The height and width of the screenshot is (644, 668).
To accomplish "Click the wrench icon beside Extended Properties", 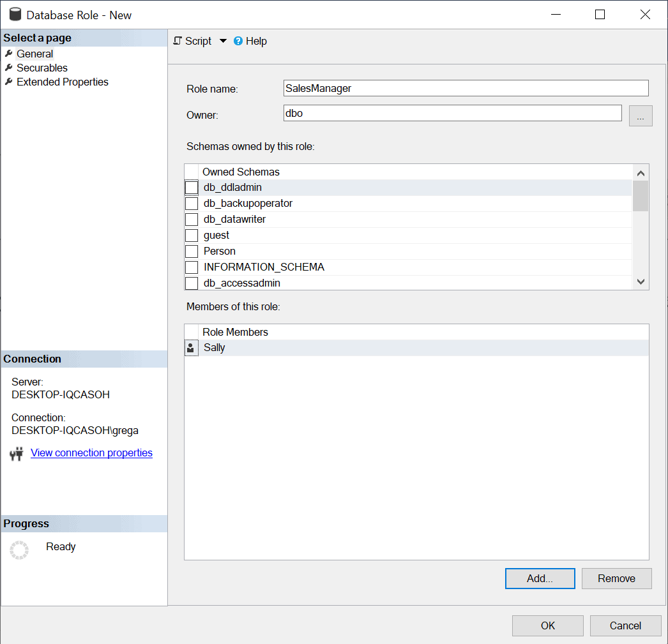I will [x=8, y=82].
